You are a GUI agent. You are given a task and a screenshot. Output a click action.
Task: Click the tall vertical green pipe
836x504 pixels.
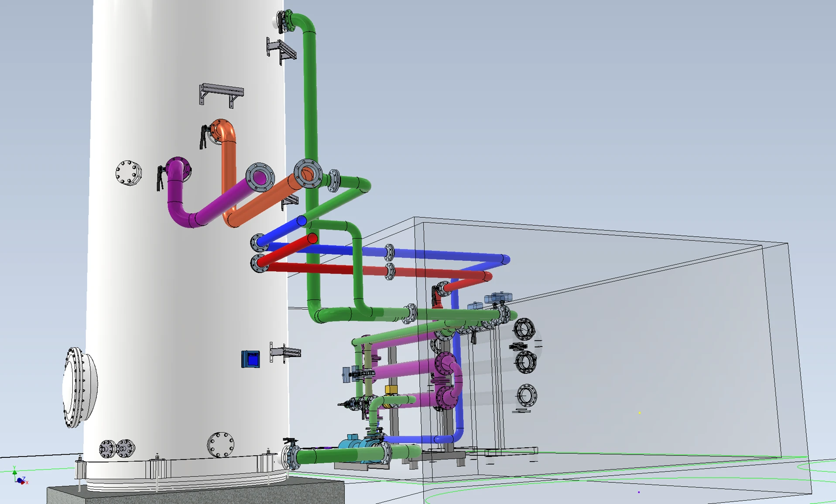pyautogui.click(x=310, y=109)
